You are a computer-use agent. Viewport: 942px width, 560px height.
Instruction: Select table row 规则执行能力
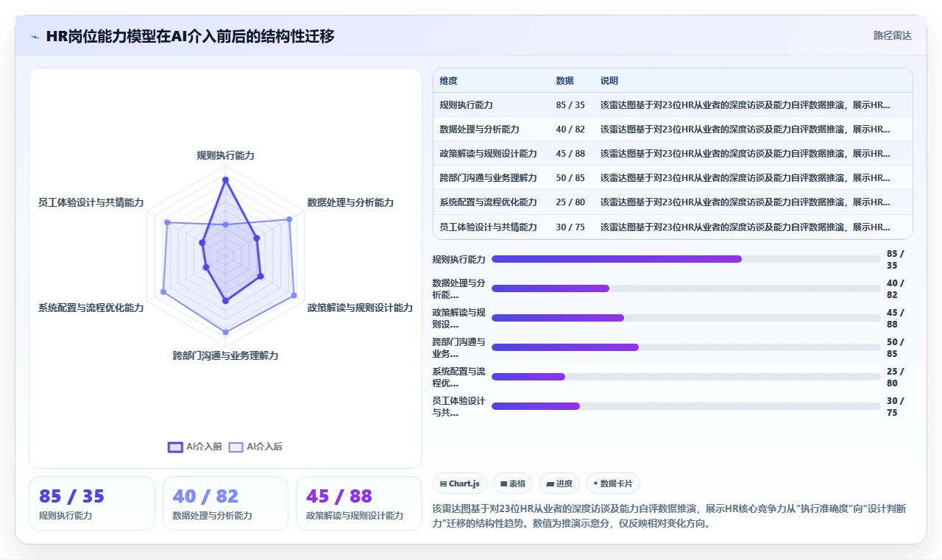click(x=673, y=104)
